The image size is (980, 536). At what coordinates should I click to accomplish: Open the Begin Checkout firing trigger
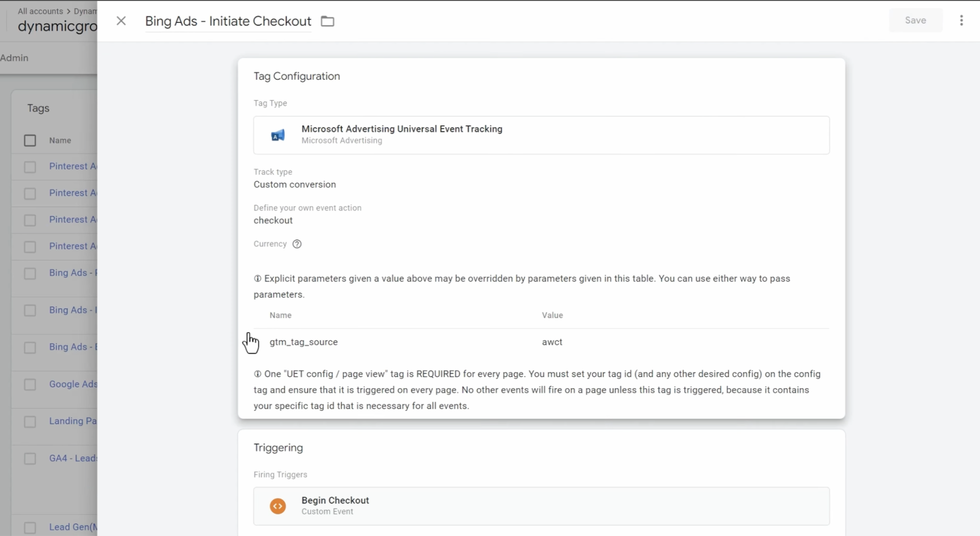(x=541, y=506)
